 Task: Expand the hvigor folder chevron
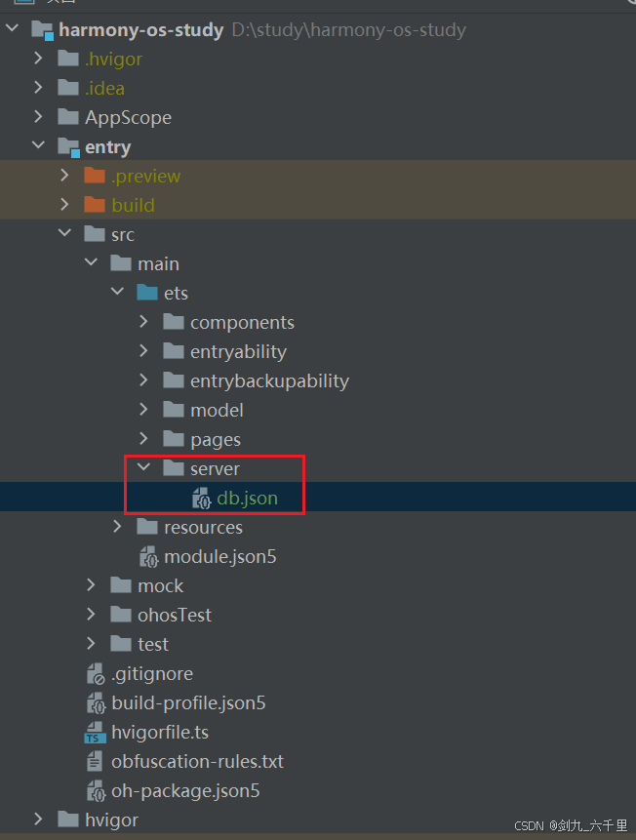[x=38, y=819]
